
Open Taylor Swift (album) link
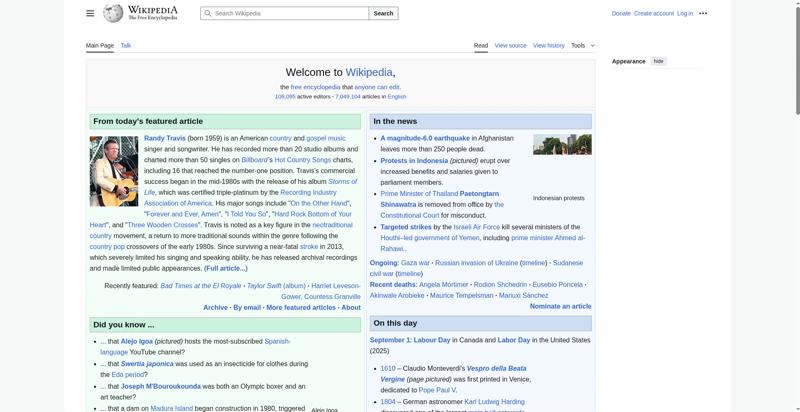coord(276,286)
